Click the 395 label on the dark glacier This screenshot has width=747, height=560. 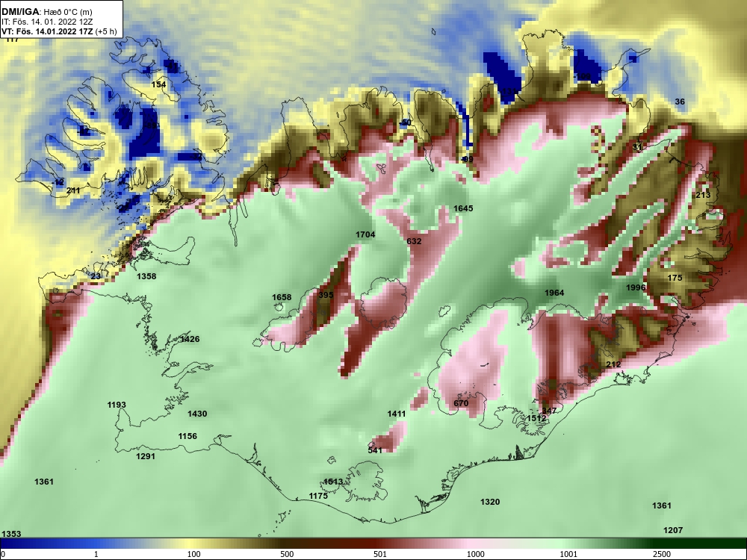coord(326,295)
